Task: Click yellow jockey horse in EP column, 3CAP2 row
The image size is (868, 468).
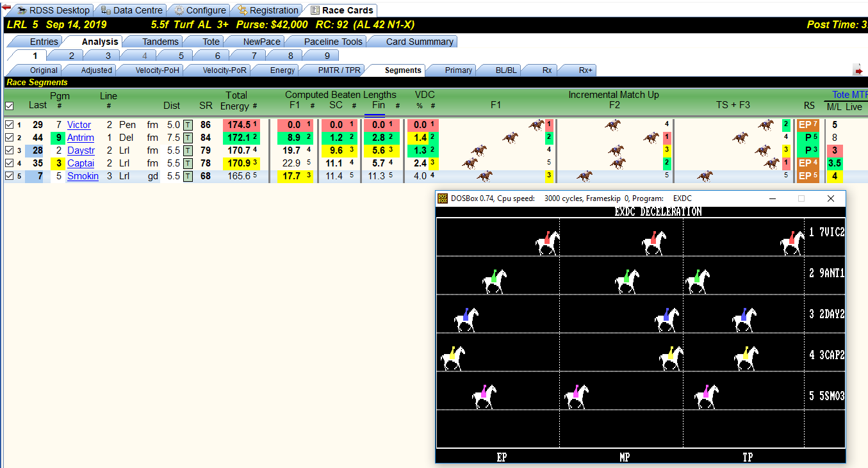Action: point(453,358)
